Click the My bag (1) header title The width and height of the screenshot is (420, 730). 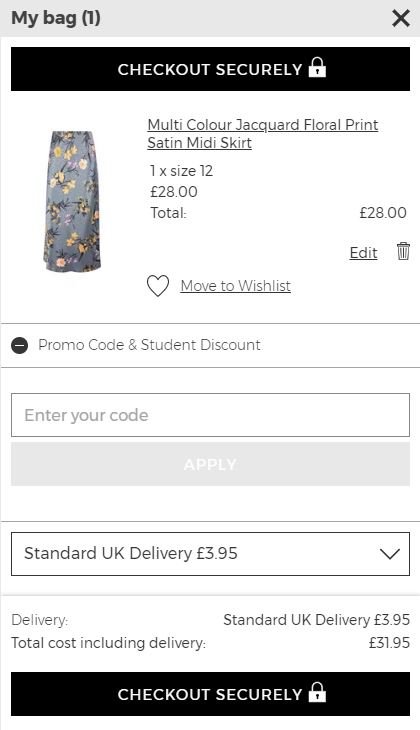(56, 19)
